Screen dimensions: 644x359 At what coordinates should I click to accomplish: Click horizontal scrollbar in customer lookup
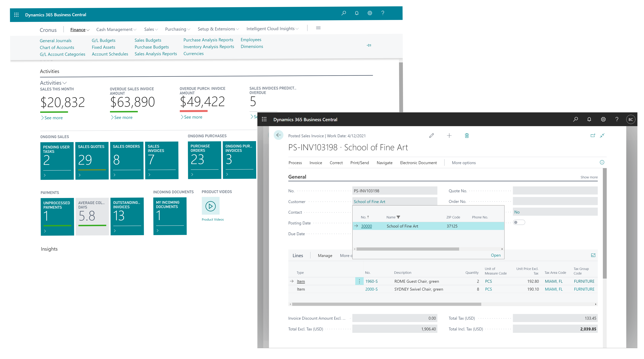408,249
